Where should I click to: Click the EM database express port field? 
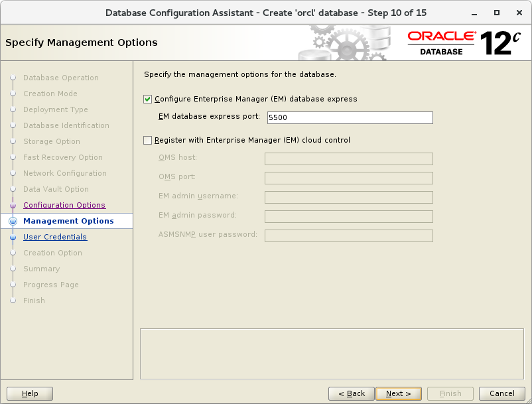[x=350, y=117]
